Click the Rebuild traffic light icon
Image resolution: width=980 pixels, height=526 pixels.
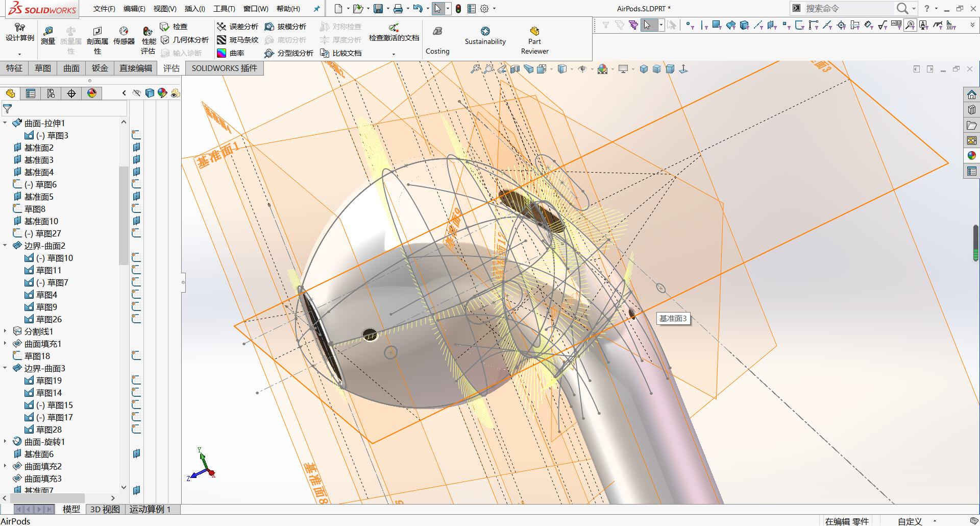tap(458, 9)
